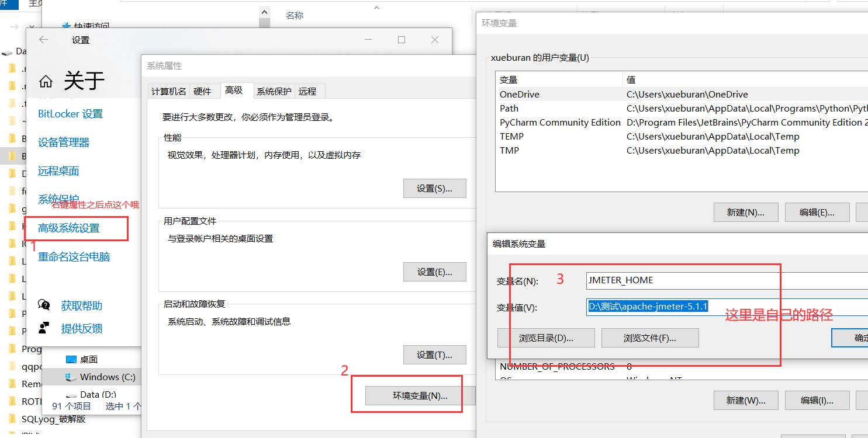
Task: Open 远程桌面 link
Action: click(x=58, y=171)
